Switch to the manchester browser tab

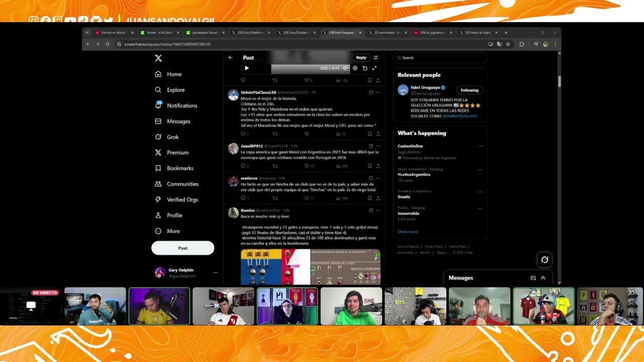387,33
